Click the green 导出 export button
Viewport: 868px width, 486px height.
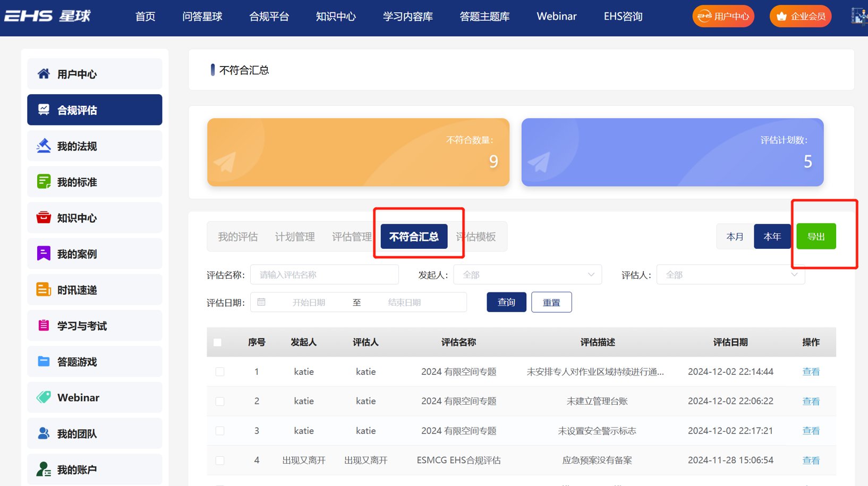(x=816, y=236)
